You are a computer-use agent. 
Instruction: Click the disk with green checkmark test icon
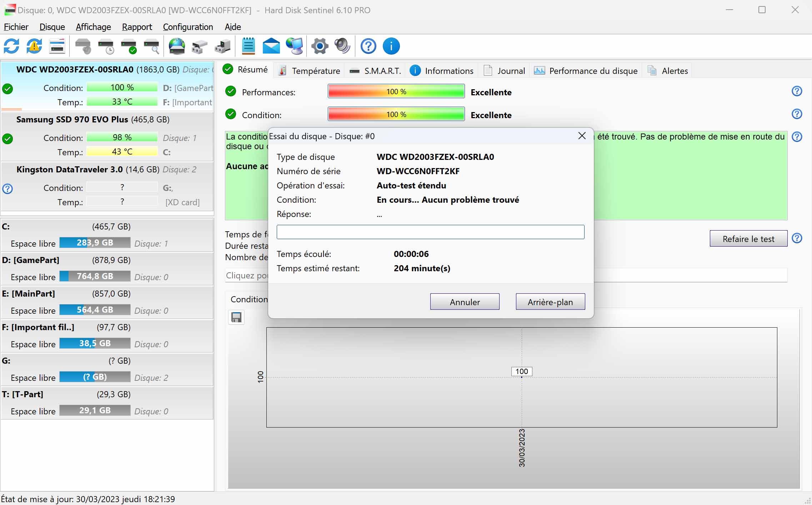point(129,46)
